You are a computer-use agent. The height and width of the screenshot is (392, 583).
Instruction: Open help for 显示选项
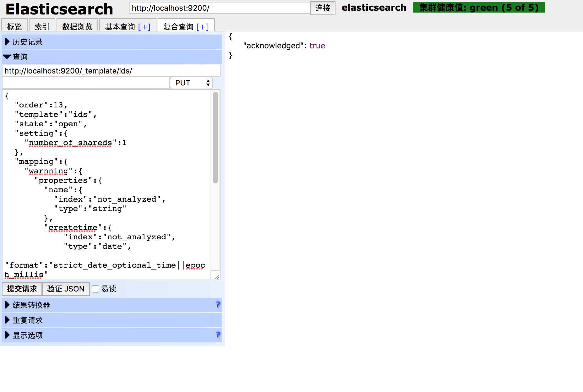(218, 335)
